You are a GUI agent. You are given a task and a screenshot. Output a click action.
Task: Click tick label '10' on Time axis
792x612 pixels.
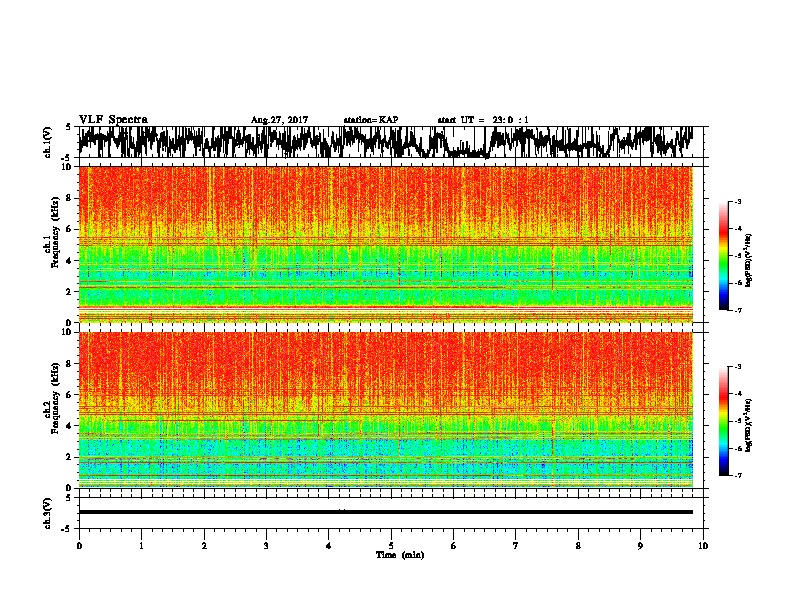(x=703, y=546)
